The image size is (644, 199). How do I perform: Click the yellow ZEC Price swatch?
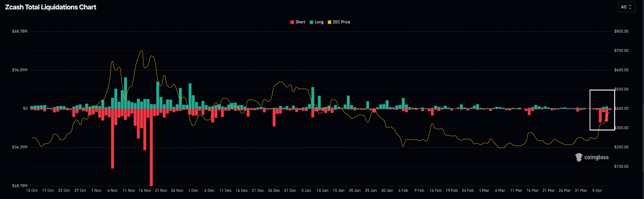[x=330, y=22]
